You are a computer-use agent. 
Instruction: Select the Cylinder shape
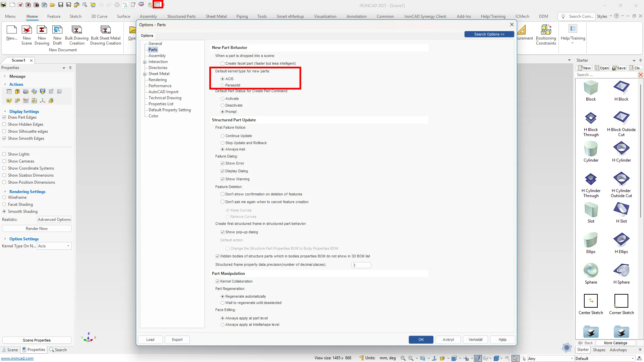[x=591, y=152]
